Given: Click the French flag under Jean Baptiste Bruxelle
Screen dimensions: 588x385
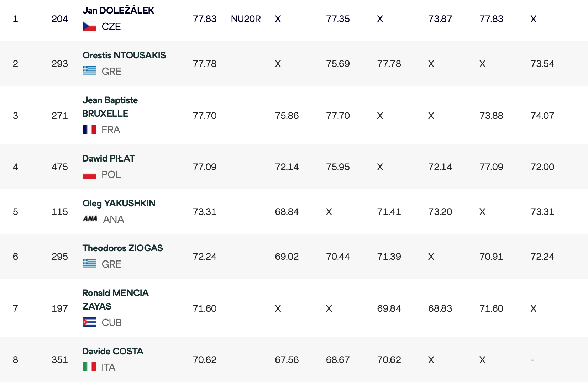Looking at the screenshot, I should click(89, 129).
